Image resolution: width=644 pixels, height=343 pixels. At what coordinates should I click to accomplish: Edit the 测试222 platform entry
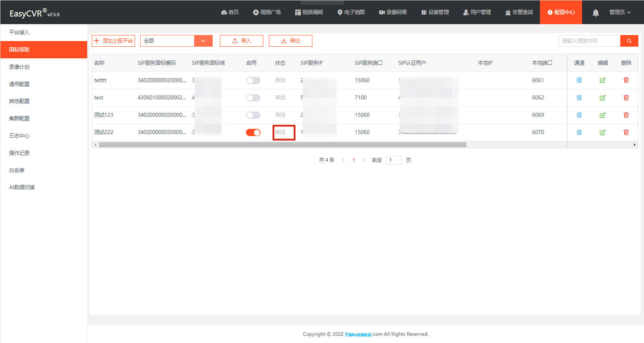pyautogui.click(x=603, y=132)
